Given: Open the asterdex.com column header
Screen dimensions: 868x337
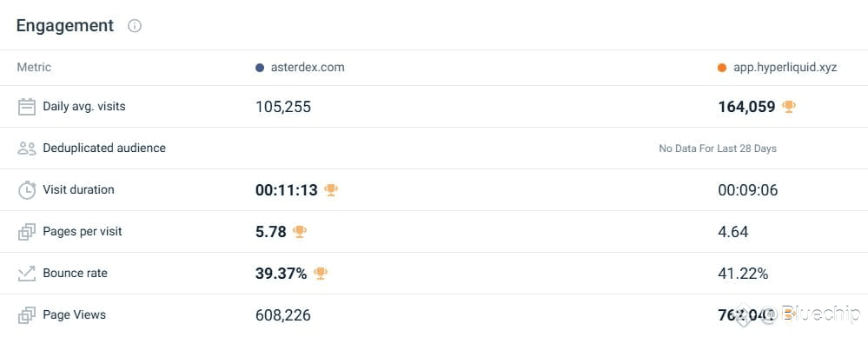Looking at the screenshot, I should coord(308,68).
